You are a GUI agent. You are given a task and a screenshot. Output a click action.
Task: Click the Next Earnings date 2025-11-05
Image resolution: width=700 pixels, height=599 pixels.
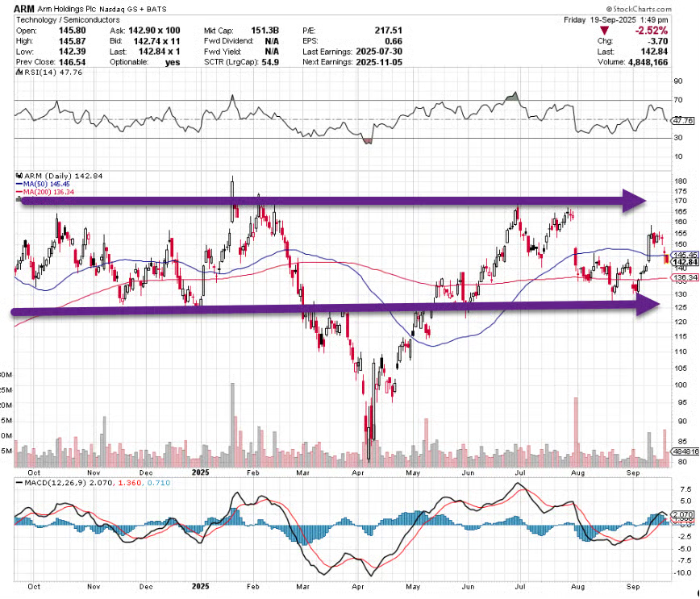pyautogui.click(x=379, y=62)
